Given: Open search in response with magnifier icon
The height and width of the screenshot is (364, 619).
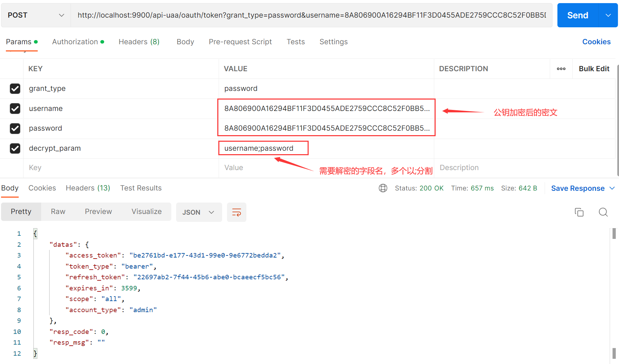Looking at the screenshot, I should click(603, 212).
